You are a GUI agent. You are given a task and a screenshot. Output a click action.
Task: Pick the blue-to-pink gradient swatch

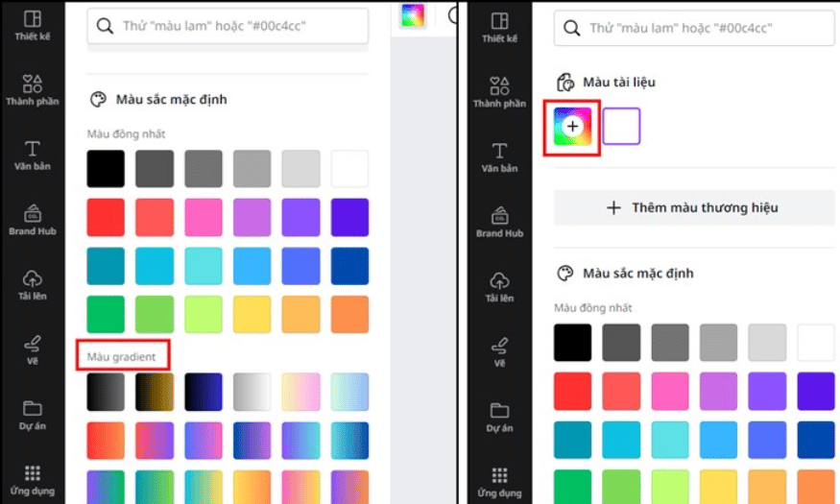(203, 441)
